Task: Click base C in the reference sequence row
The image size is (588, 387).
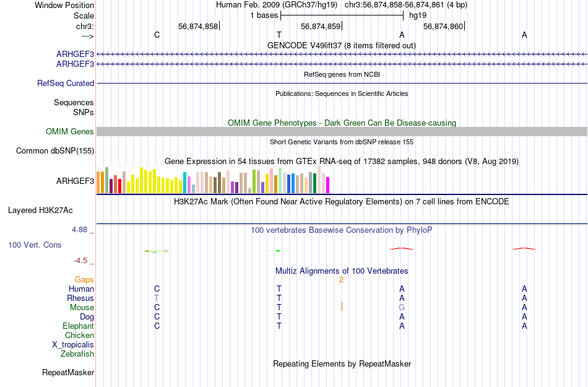Action: click(157, 35)
